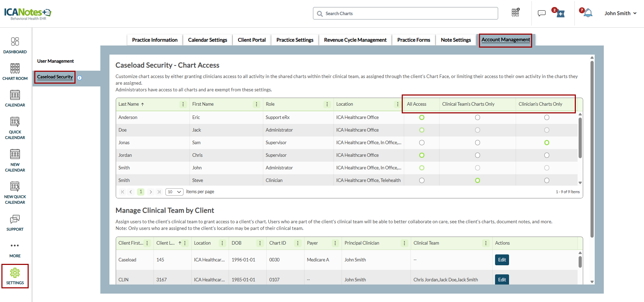Screen dimensions: 644x302
Task: Open the User Management link
Action: [56, 61]
